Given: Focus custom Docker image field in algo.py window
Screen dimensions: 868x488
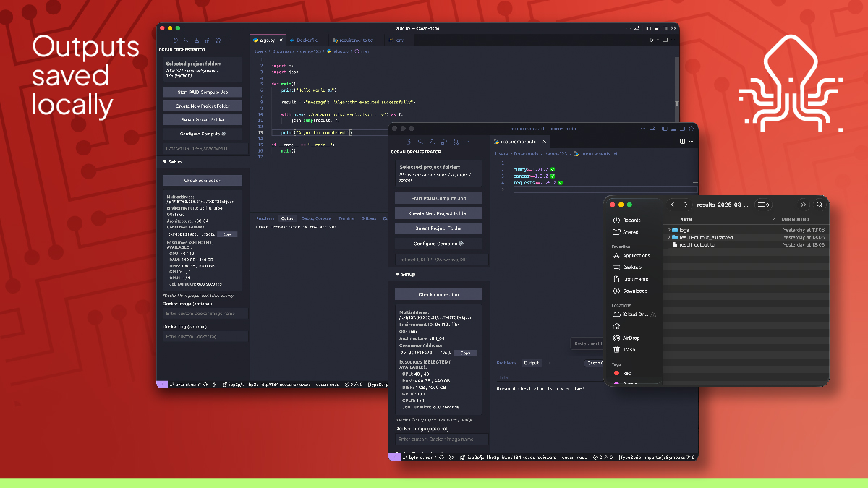Looking at the screenshot, I should 205,314.
